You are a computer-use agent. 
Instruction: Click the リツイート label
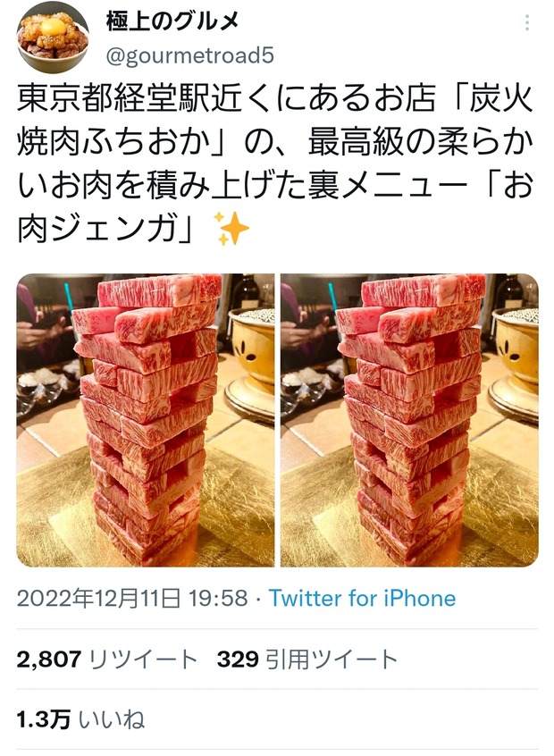click(144, 659)
